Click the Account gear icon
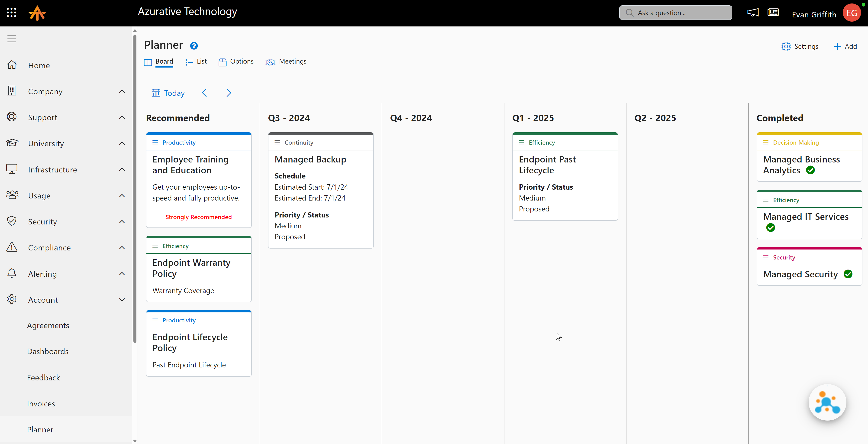868x444 pixels. pyautogui.click(x=12, y=299)
